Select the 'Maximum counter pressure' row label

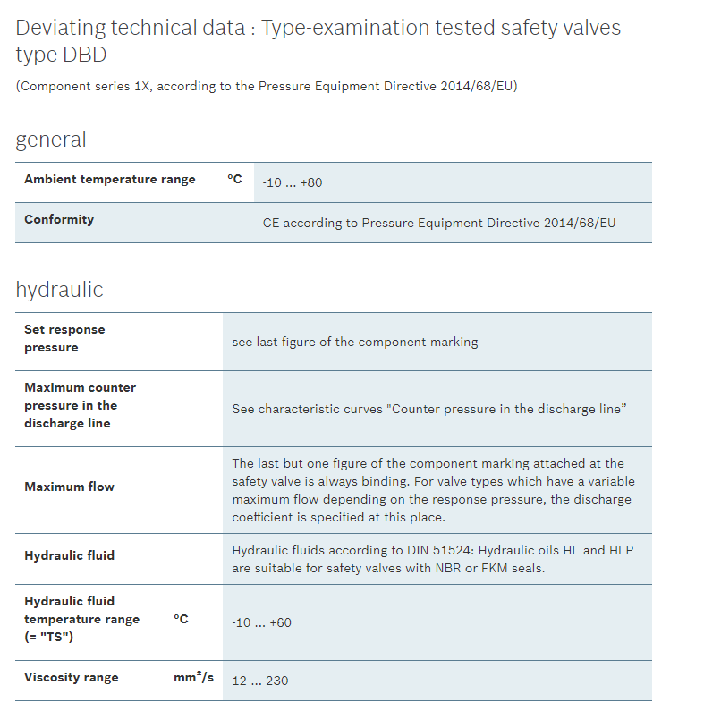80,405
